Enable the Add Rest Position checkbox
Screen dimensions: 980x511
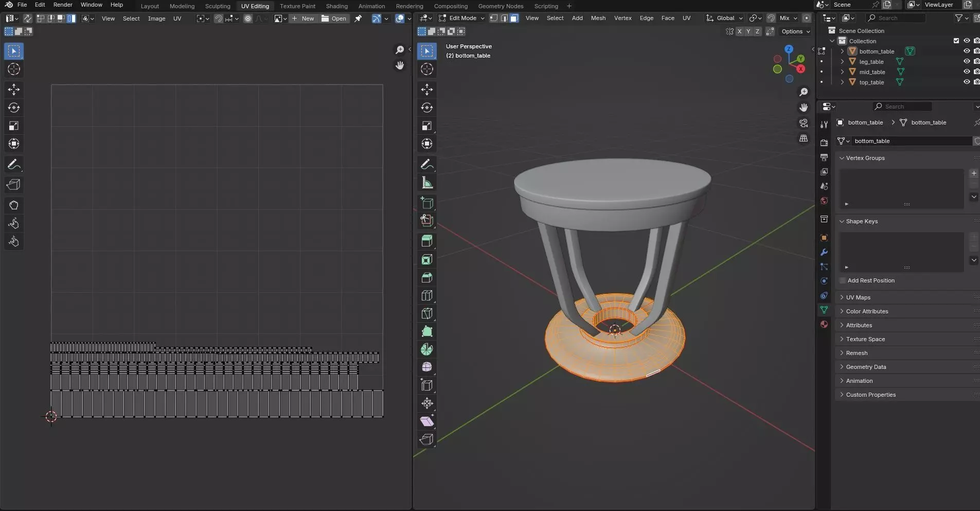click(x=843, y=280)
